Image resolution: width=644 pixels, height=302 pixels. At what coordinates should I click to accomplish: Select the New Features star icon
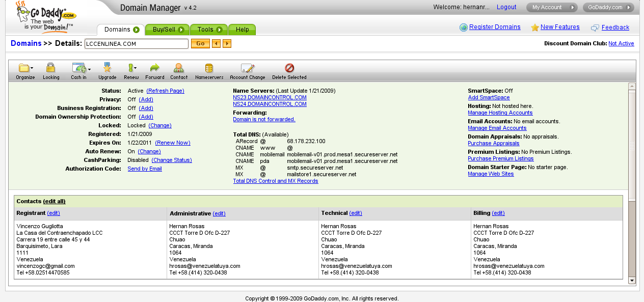click(534, 28)
